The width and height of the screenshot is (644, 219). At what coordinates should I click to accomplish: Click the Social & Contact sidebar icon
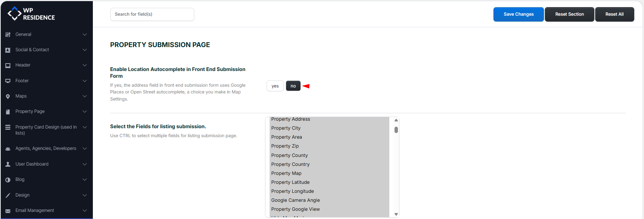[x=8, y=50]
